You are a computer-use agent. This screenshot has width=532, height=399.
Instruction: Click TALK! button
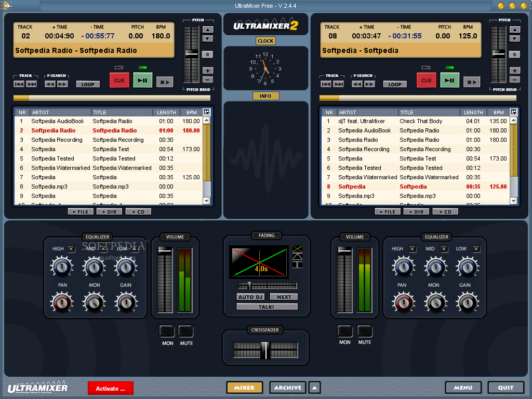[267, 307]
